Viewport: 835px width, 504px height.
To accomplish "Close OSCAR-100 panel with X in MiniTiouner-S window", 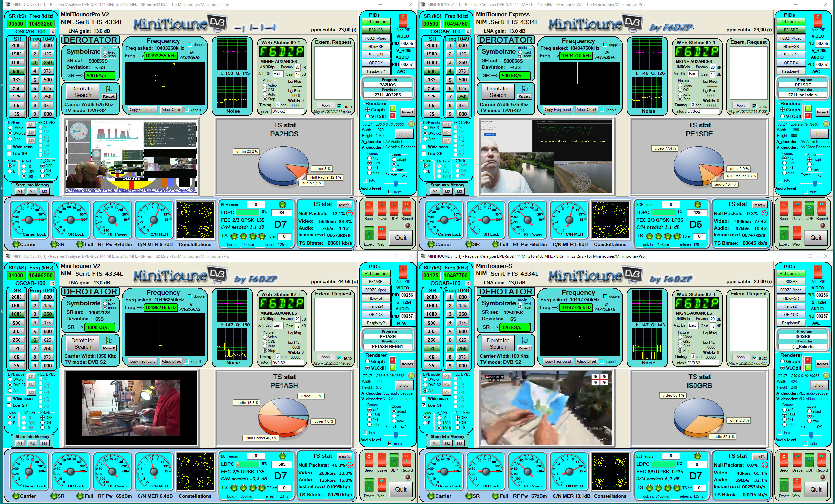I will point(468,283).
